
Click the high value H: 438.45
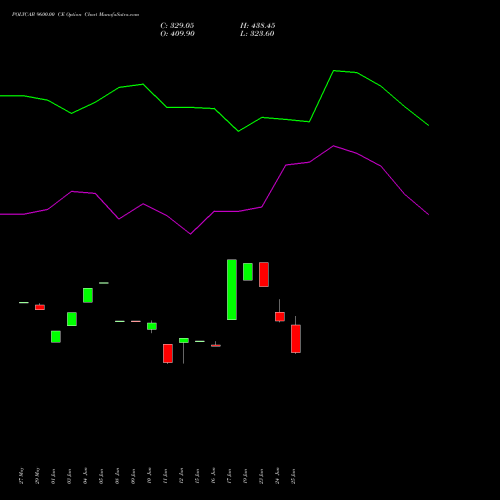tap(258, 26)
